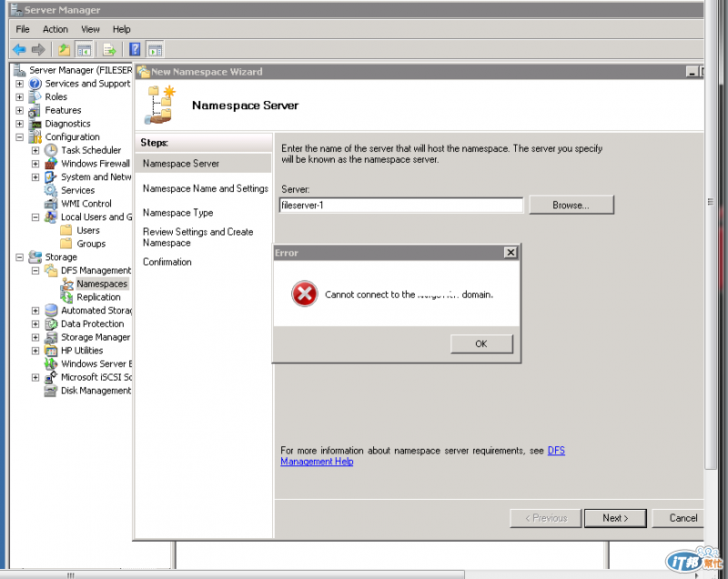728x579 pixels.
Task: Open the File menu
Action: 22,29
